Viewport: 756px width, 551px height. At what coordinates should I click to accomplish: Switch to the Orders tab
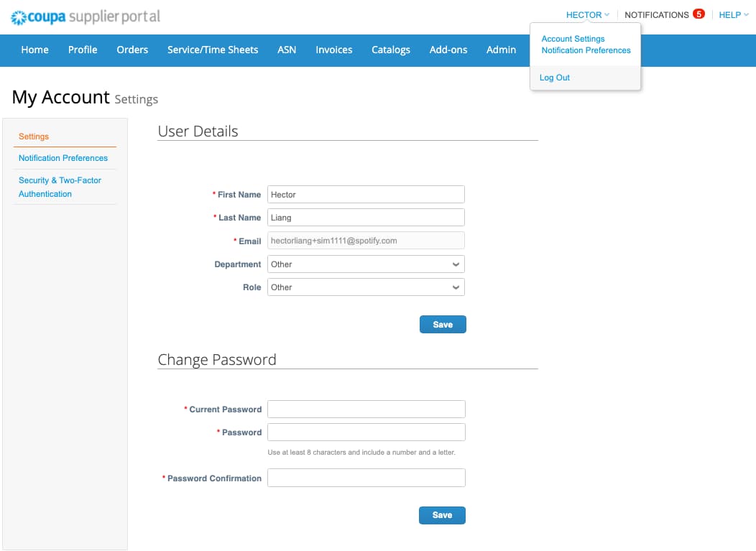(x=132, y=50)
